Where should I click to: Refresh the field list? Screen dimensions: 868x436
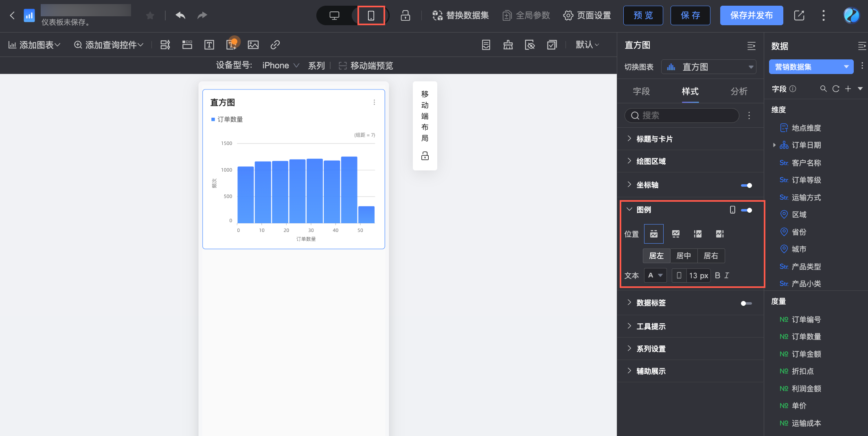tap(836, 89)
